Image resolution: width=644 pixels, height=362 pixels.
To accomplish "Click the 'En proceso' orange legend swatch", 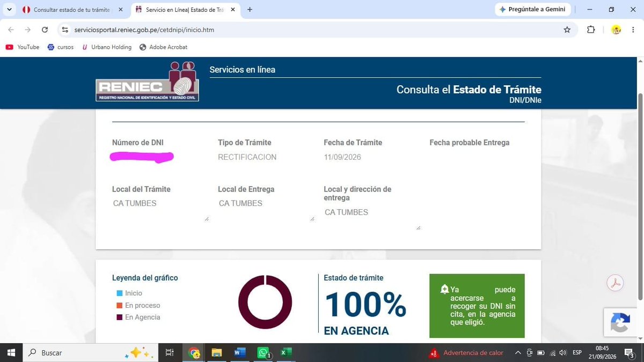I will [x=120, y=306].
